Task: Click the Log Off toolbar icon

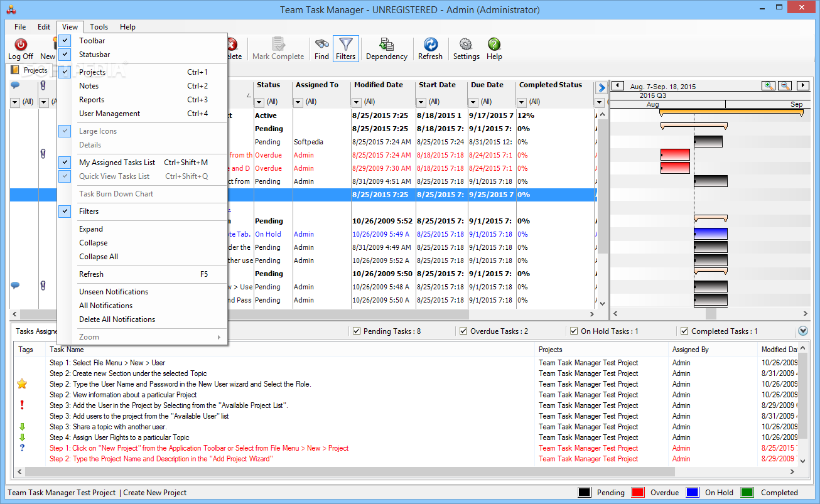Action: pyautogui.click(x=21, y=45)
